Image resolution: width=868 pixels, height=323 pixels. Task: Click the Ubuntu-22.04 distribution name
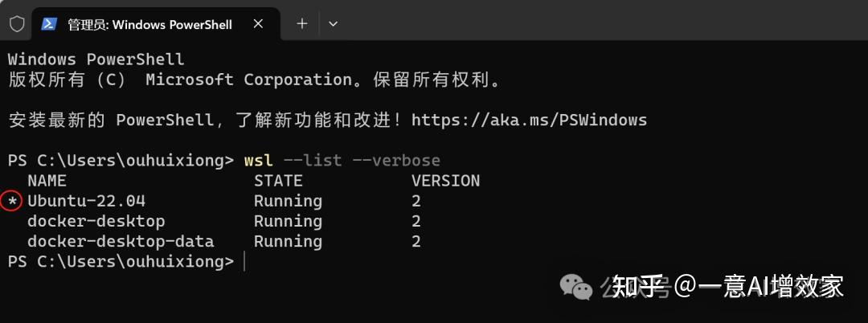pyautogui.click(x=86, y=201)
